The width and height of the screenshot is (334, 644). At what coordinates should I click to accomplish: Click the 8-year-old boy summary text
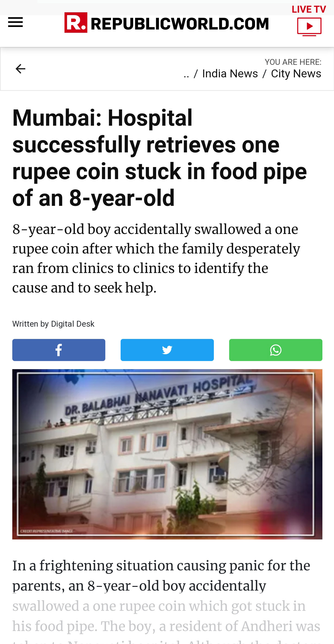click(x=156, y=258)
